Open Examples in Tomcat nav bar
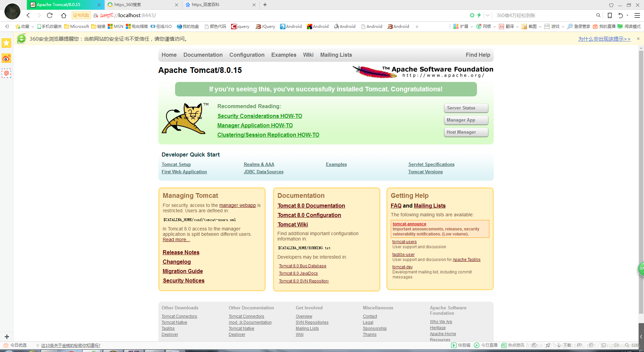Screen dimensions: 644x352 point(284,55)
